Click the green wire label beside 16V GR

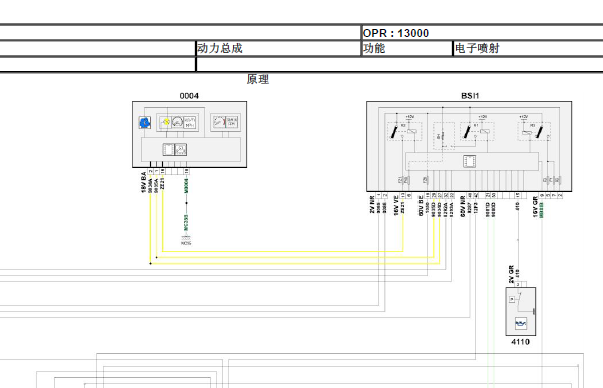pos(542,210)
